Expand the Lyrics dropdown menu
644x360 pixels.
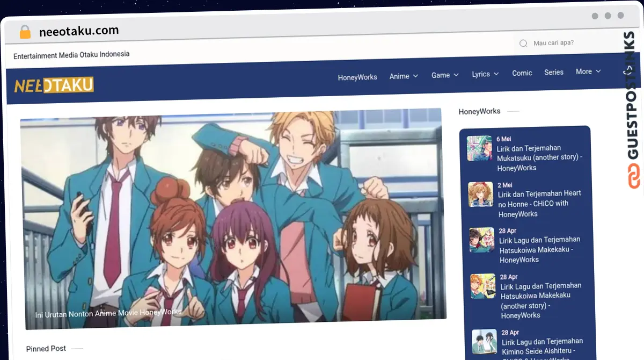click(x=485, y=74)
